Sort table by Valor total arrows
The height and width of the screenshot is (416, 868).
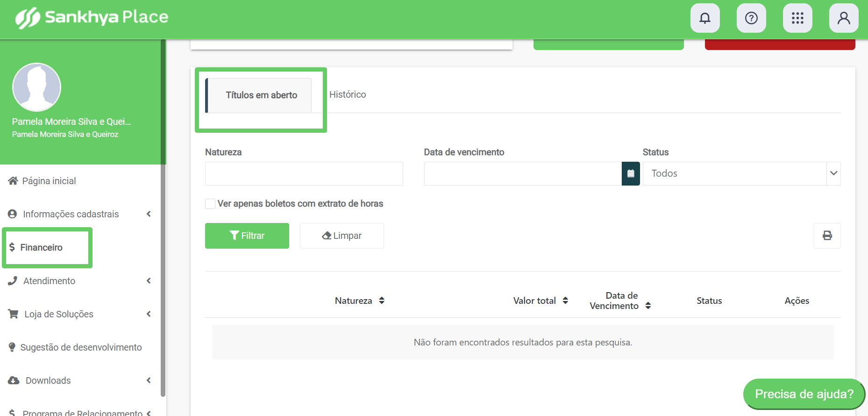[x=565, y=301]
